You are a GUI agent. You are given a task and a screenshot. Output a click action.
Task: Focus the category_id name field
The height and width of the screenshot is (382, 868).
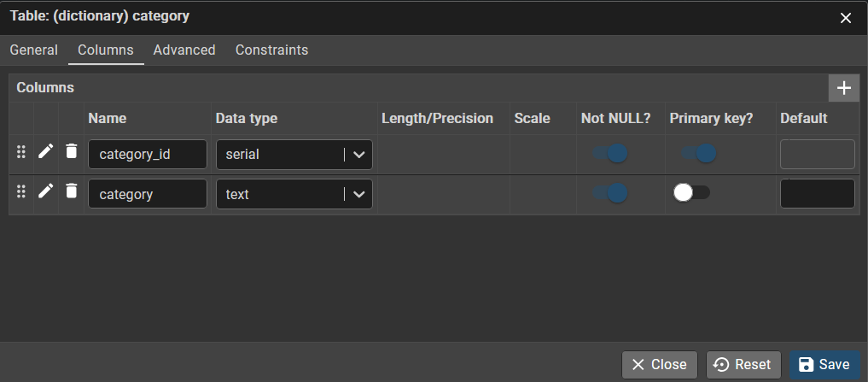148,154
